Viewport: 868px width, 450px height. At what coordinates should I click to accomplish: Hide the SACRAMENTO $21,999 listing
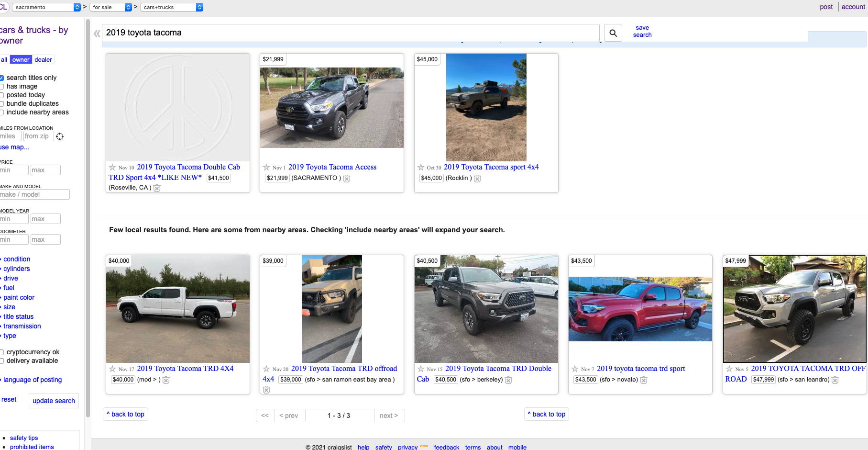[x=347, y=179]
